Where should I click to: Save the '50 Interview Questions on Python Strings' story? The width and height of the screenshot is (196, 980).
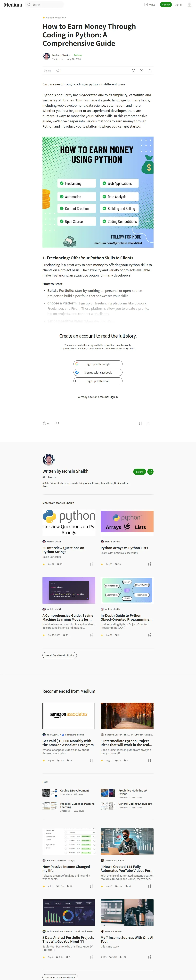pyautogui.click(x=91, y=564)
